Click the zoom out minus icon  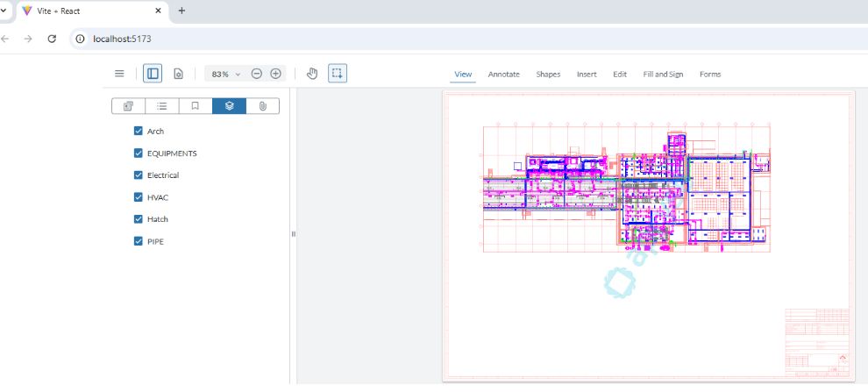tap(256, 74)
